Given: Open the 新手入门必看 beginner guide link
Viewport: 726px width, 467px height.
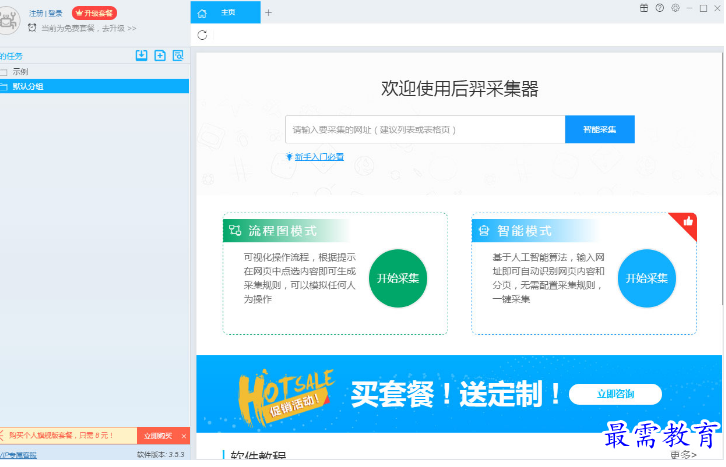Looking at the screenshot, I should click(x=319, y=157).
